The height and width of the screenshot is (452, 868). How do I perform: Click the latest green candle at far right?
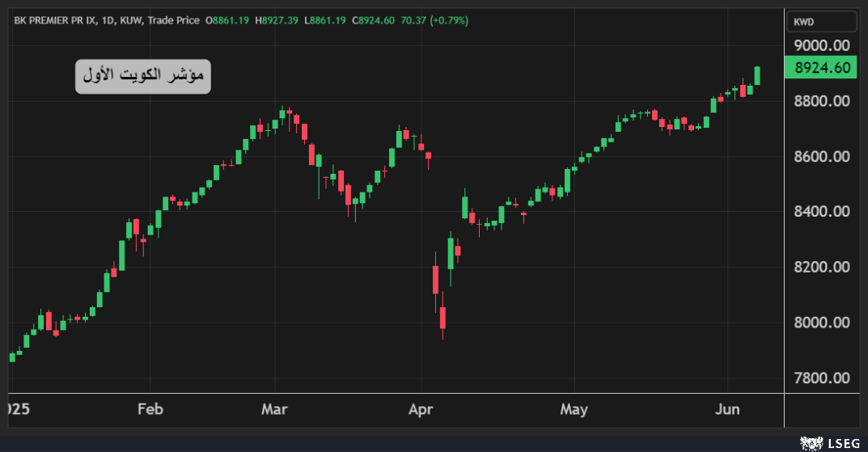pos(757,75)
